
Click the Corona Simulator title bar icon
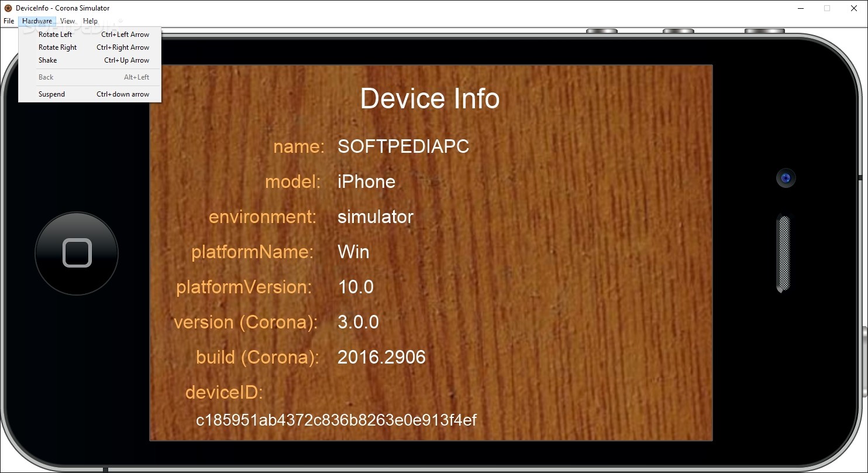coord(8,8)
